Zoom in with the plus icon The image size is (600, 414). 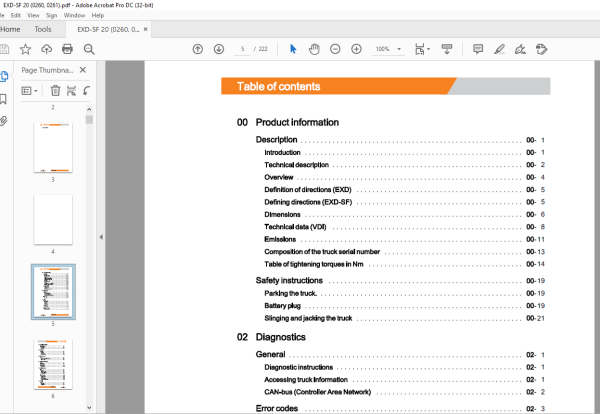pos(356,49)
